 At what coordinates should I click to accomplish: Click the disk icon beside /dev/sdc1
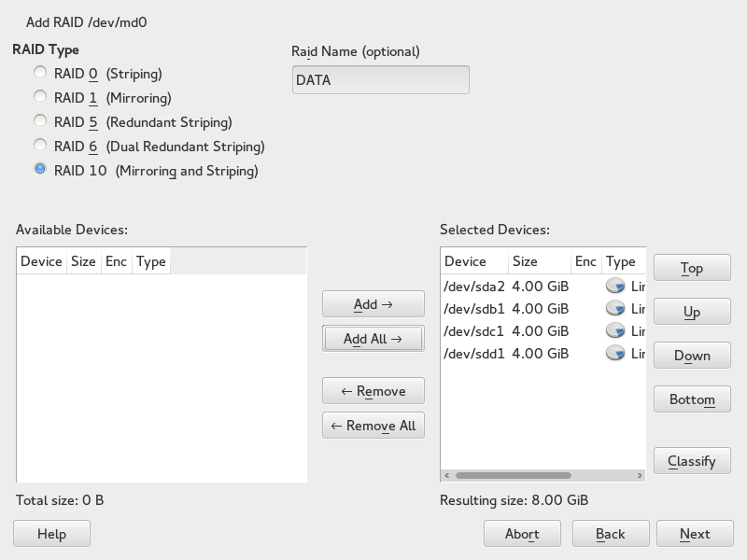point(615,331)
